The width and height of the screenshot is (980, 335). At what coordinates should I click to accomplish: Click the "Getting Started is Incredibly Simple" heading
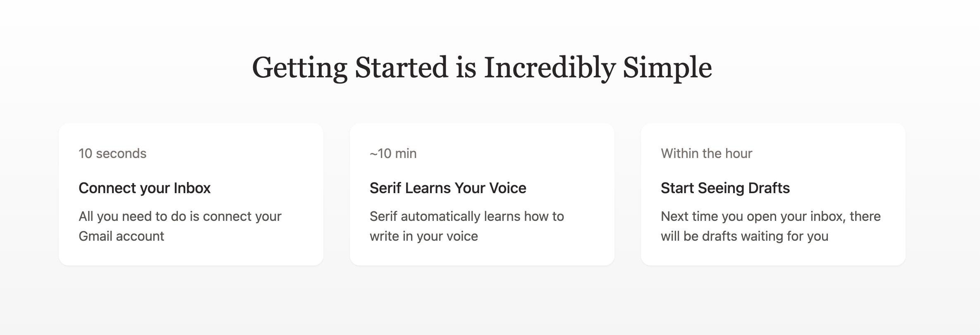(x=482, y=67)
